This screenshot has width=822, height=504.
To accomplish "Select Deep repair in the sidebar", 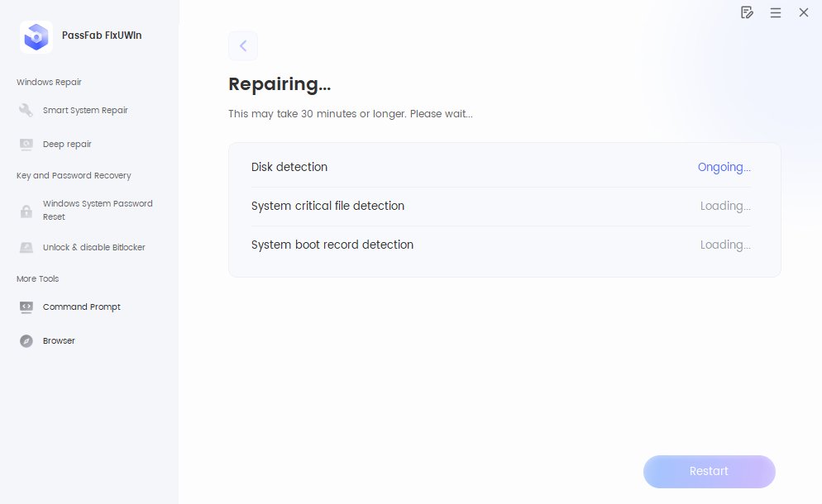I will [67, 145].
